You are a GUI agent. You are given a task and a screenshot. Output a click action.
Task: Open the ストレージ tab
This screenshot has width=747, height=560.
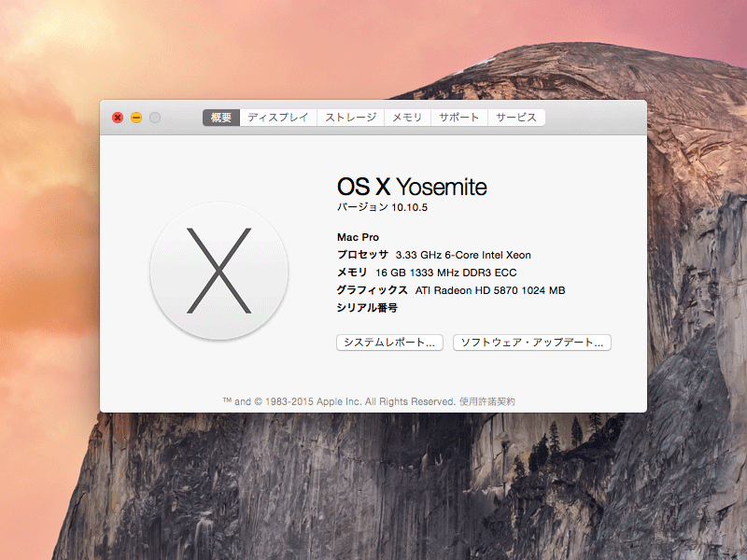[x=351, y=118]
